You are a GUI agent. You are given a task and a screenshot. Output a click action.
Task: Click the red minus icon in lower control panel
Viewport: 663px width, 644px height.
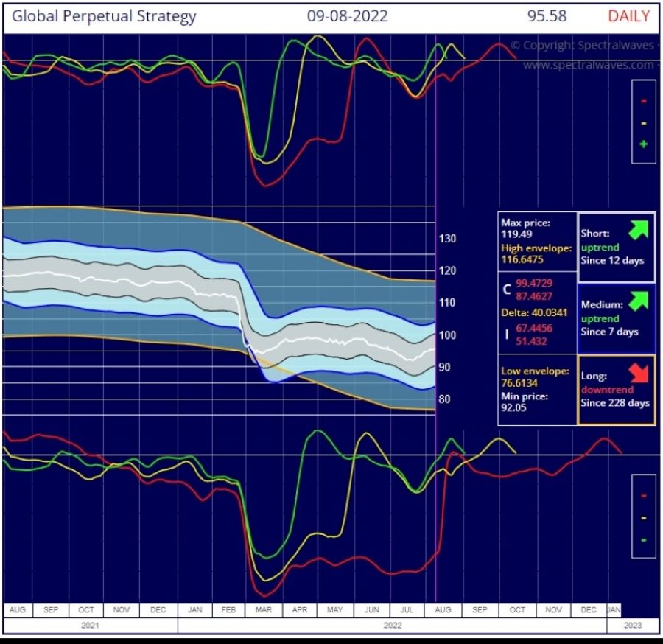[x=643, y=497]
